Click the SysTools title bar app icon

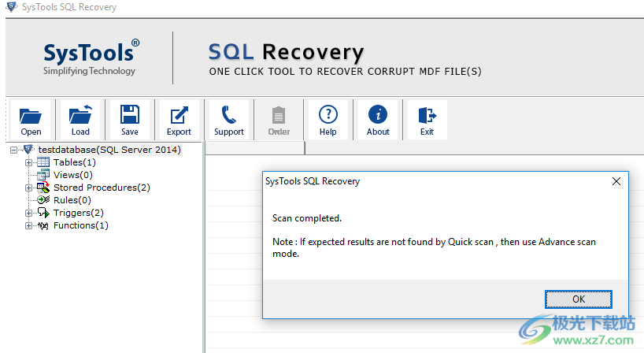12,7
